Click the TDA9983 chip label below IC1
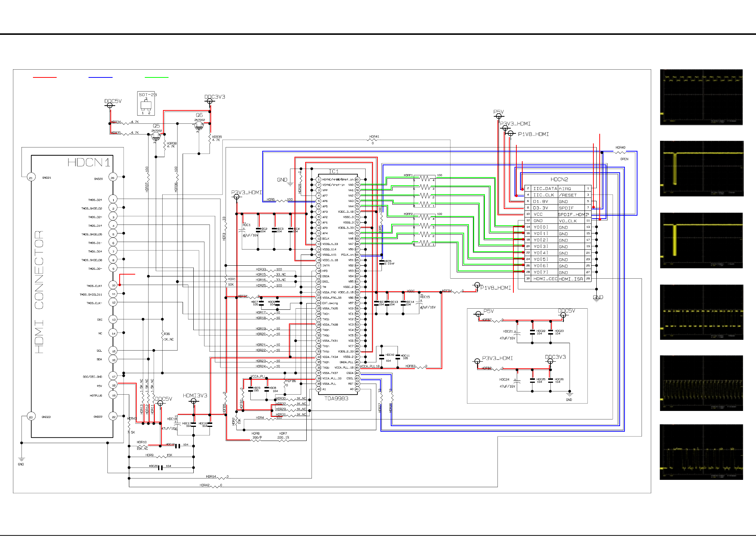Viewport: 756px width, 551px height. tap(336, 398)
